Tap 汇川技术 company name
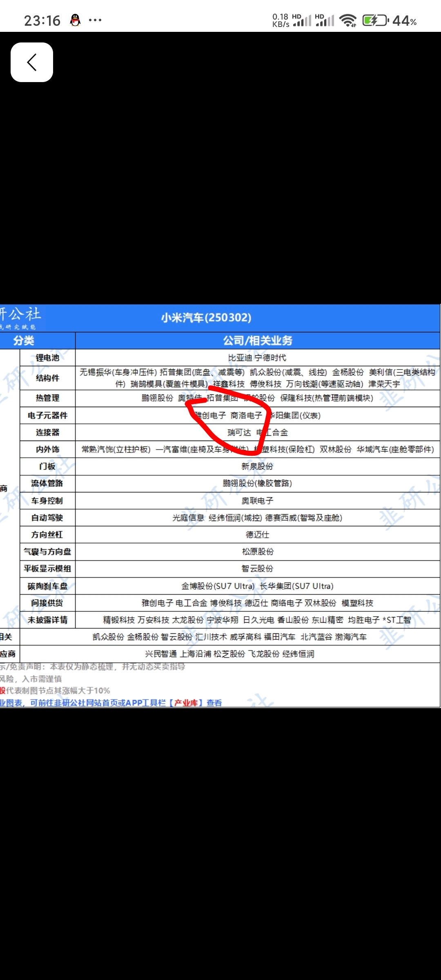The image size is (441, 980). tap(211, 637)
